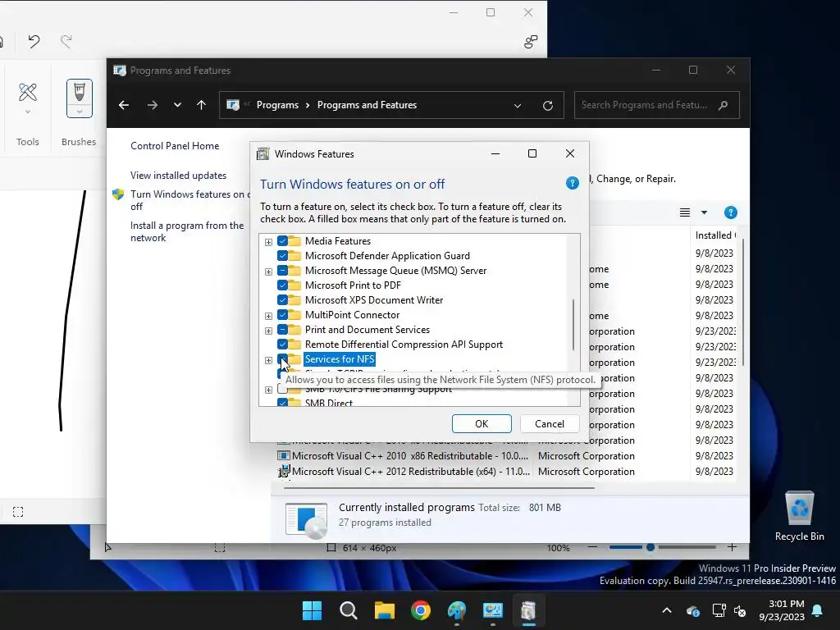
Task: Open File Explorer from taskbar
Action: coord(384,610)
